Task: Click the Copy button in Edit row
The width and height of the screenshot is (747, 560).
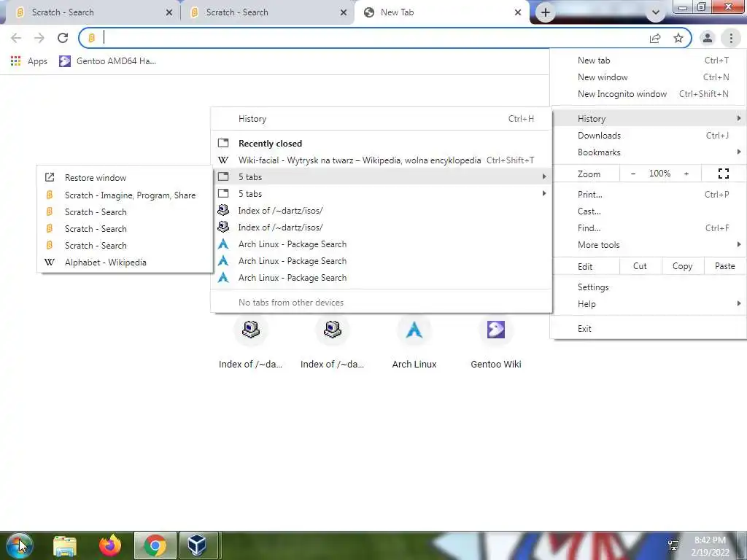Action: tap(682, 266)
